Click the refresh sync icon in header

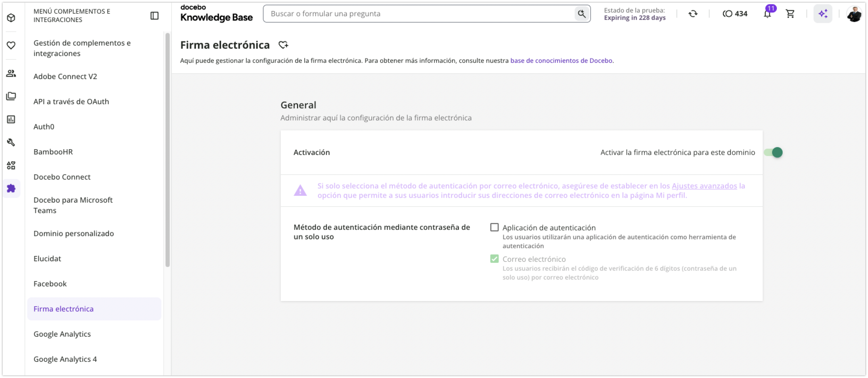click(693, 13)
